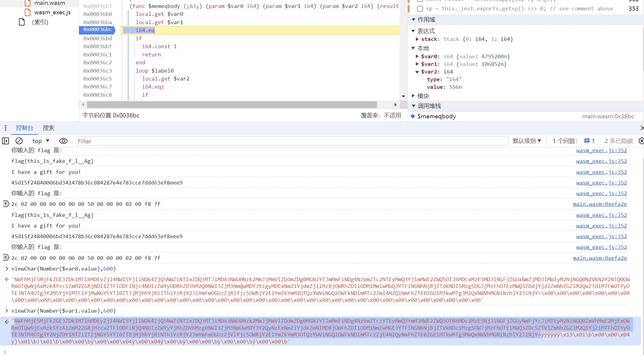Viewport: 644px width, 355px height.
Task: Collapse the 本地 locals group
Action: (413, 48)
